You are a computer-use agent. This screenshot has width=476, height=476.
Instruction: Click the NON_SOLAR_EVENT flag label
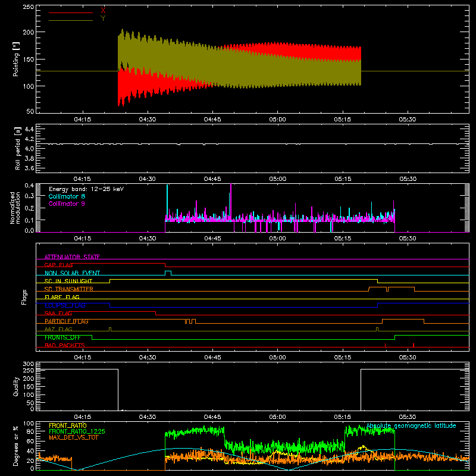pyautogui.click(x=72, y=273)
